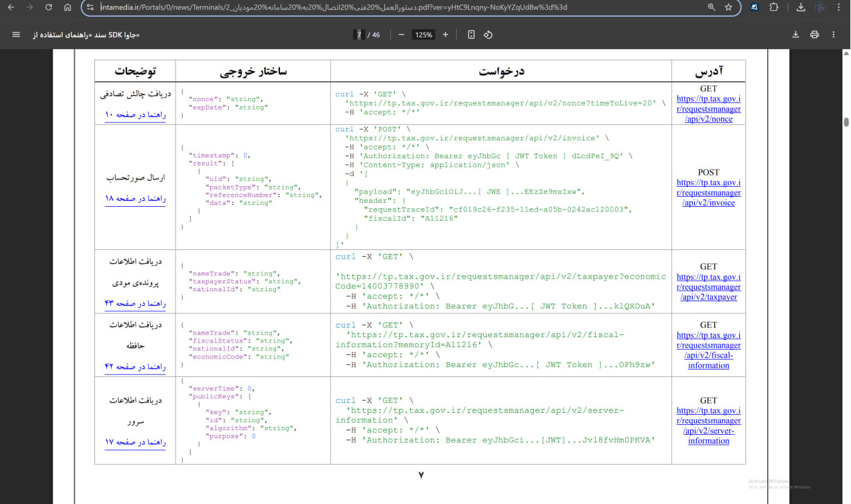View site information for intamedia.ir
851x504 pixels.
point(91,7)
